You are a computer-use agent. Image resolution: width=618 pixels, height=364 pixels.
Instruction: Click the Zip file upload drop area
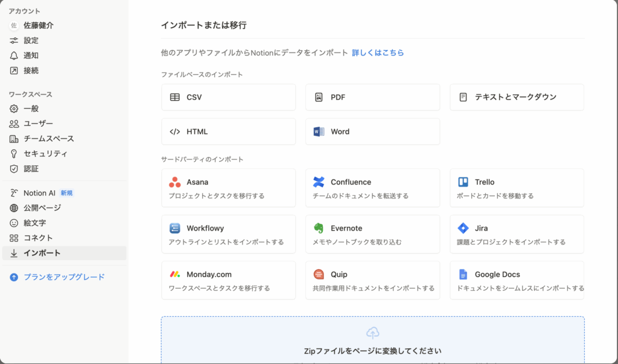pyautogui.click(x=372, y=340)
